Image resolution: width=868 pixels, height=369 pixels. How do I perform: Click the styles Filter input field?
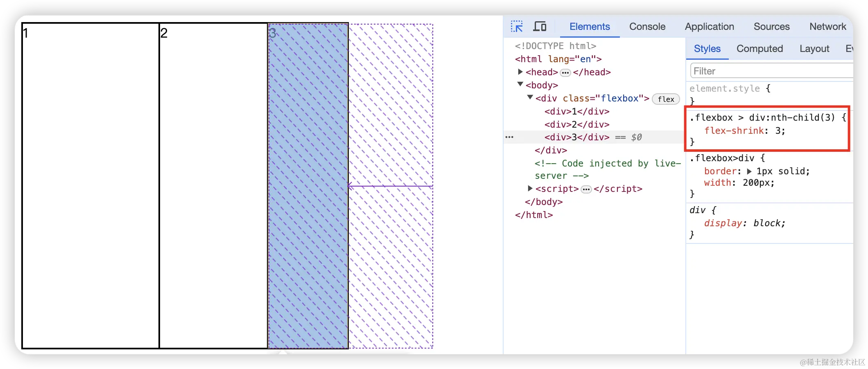click(772, 71)
